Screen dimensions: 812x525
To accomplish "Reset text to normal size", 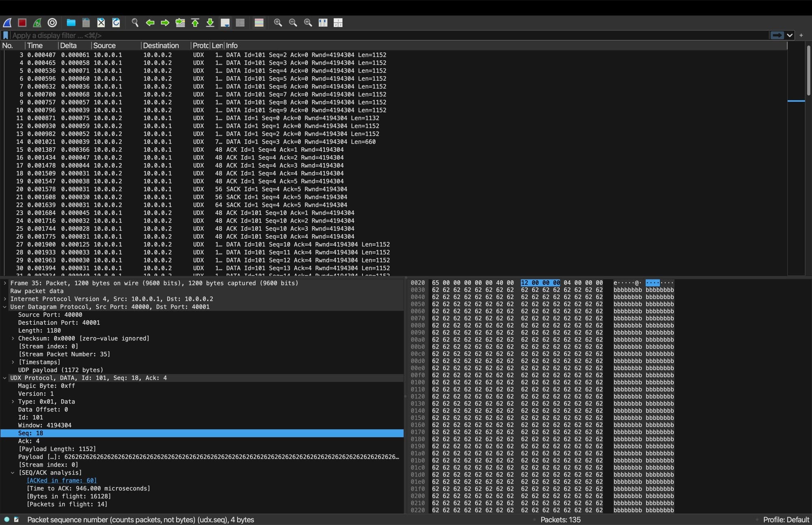I will tap(308, 23).
